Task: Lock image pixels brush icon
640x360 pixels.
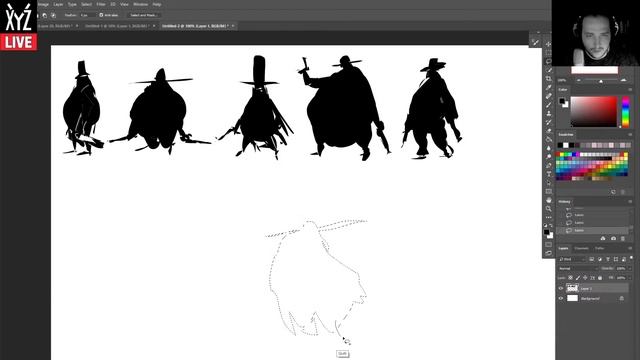Action: click(x=578, y=278)
